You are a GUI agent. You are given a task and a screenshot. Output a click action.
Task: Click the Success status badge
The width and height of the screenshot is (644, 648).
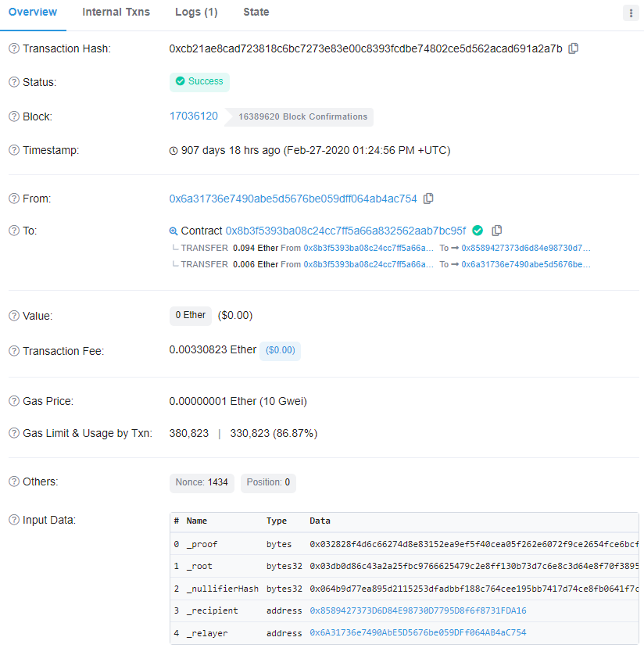pyautogui.click(x=199, y=81)
